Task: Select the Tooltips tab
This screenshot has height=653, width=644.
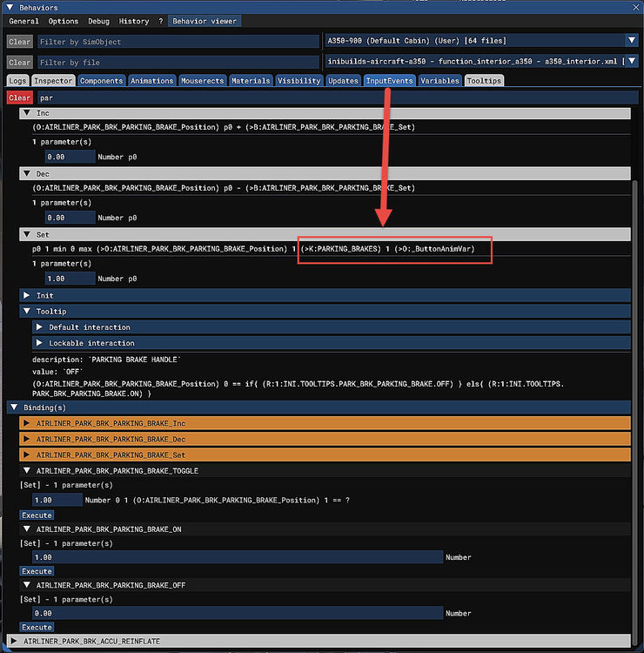Action: pyautogui.click(x=484, y=81)
